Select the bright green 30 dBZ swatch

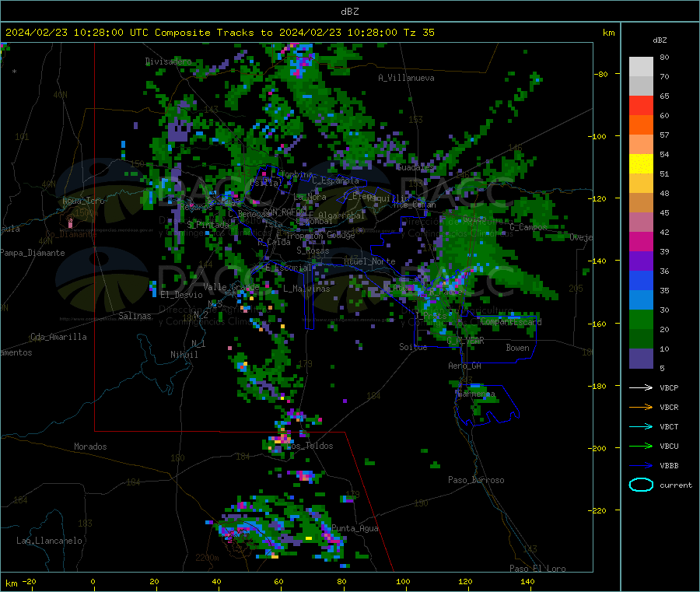(641, 319)
